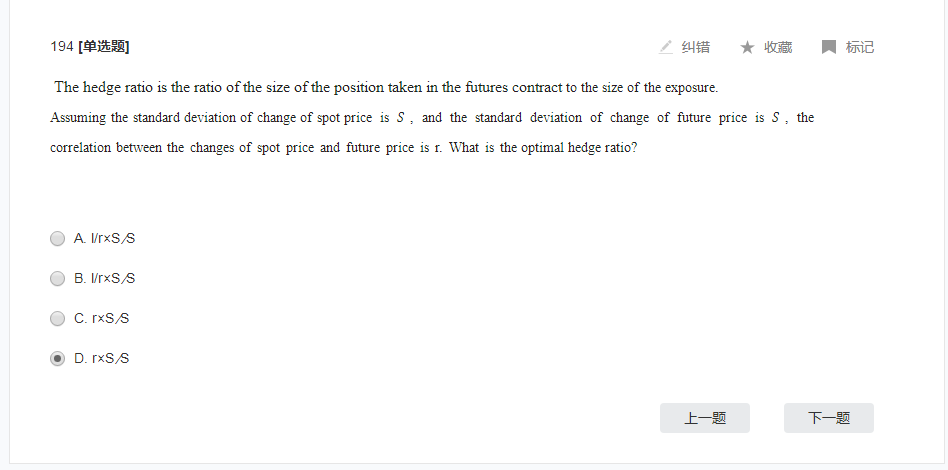This screenshot has width=948, height=470.
Task: Select radio button for option A
Action: tap(57, 239)
